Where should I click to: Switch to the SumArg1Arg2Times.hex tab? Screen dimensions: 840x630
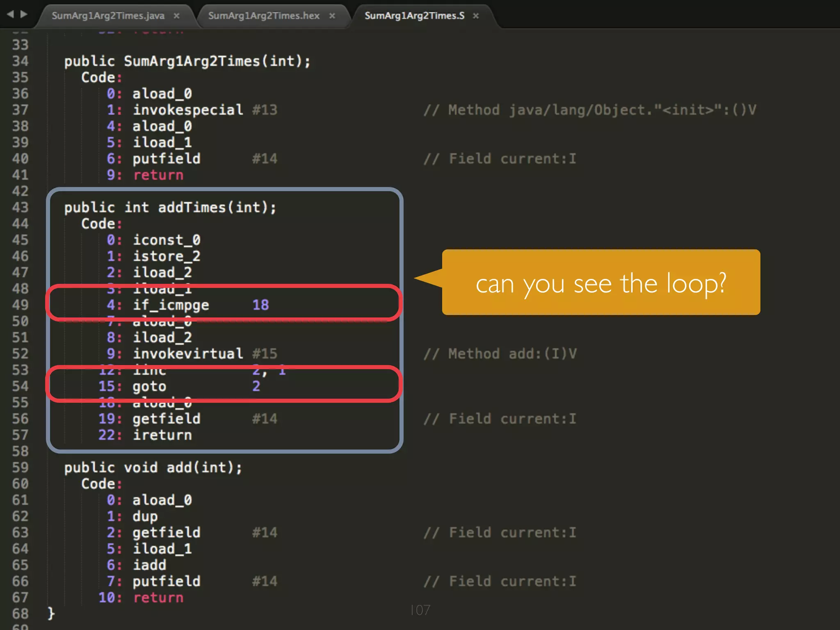[264, 16]
